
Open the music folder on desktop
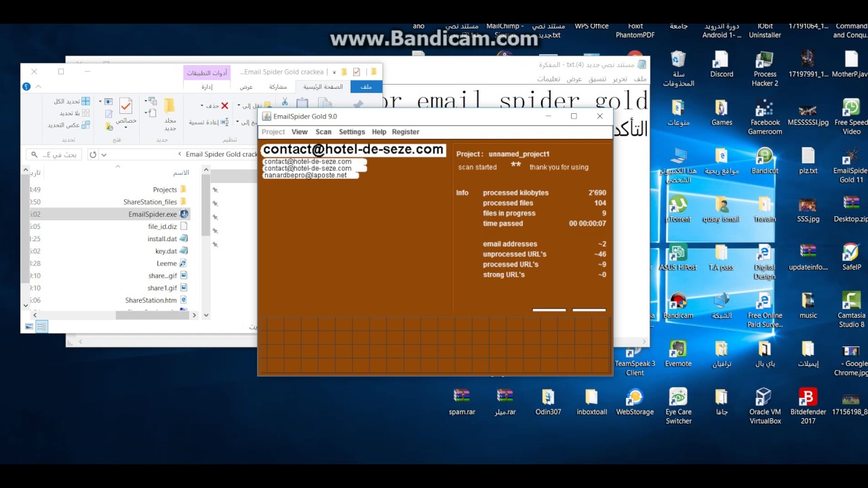(x=808, y=306)
